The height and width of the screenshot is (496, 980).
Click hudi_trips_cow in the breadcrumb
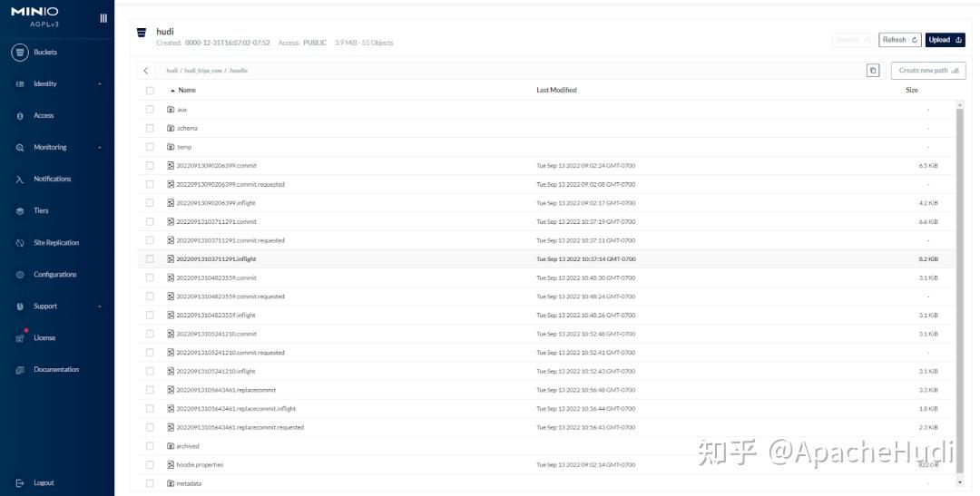click(x=202, y=71)
